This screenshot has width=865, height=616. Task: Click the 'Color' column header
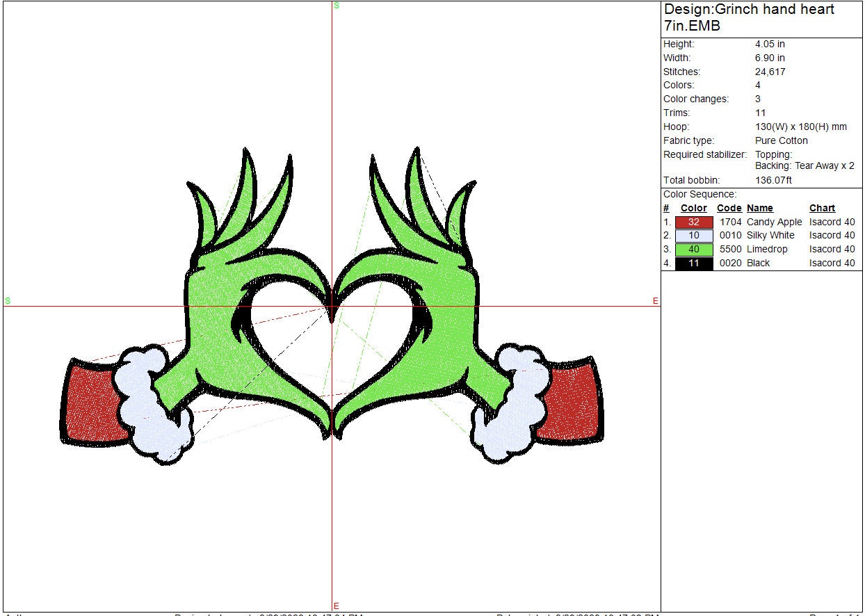(693, 208)
